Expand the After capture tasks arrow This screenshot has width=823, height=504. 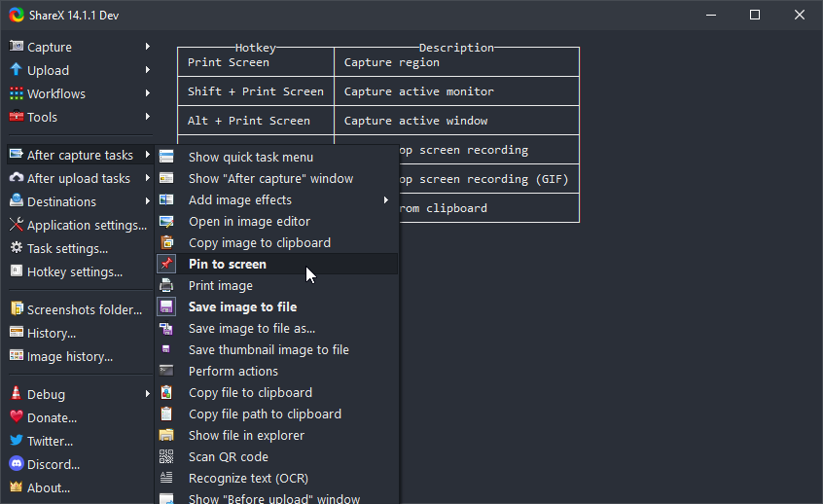click(148, 155)
